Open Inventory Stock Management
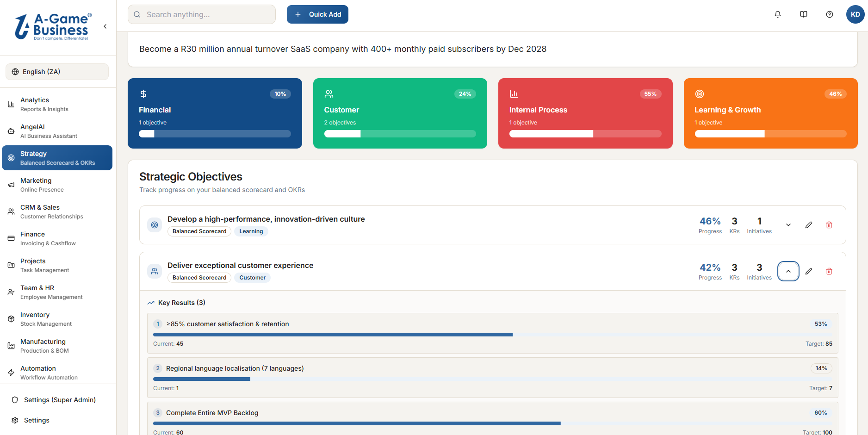Viewport: 868px width, 435px height. click(x=57, y=319)
